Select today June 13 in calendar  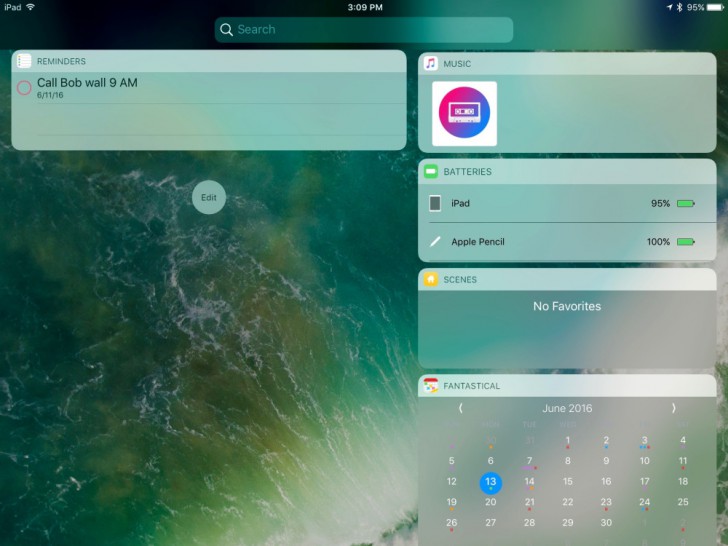[491, 482]
